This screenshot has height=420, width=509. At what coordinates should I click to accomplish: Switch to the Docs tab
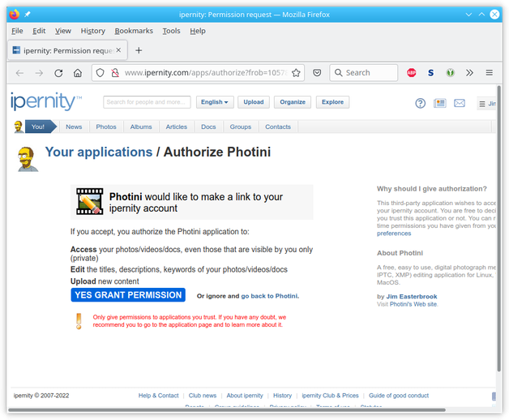(208, 126)
